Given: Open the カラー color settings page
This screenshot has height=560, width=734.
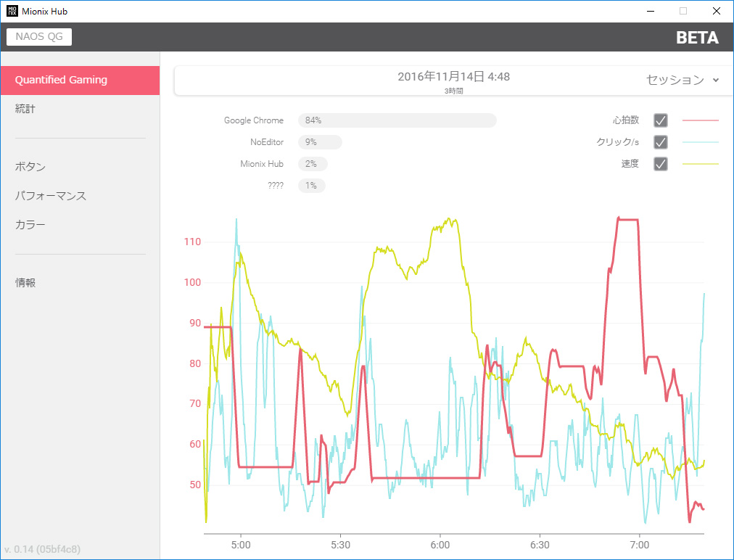Looking at the screenshot, I should coord(30,225).
